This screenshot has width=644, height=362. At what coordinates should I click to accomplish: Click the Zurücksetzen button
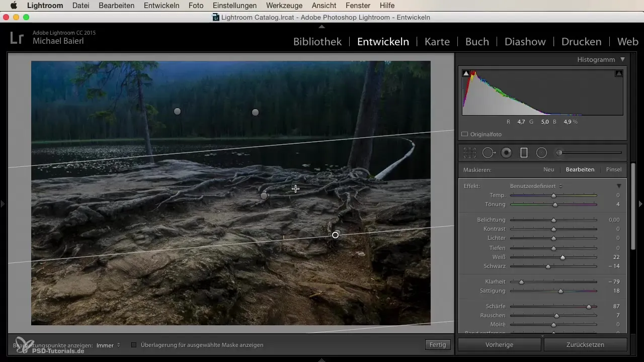click(586, 345)
